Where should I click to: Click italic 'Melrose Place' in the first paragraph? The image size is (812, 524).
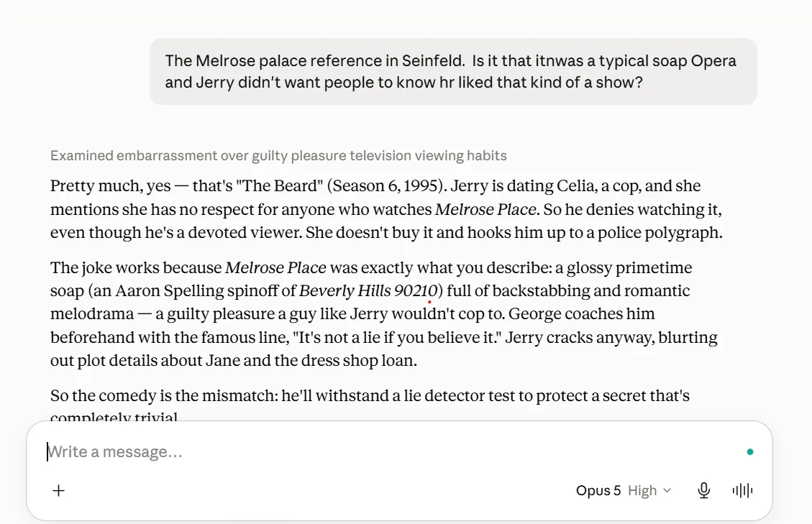pos(485,209)
